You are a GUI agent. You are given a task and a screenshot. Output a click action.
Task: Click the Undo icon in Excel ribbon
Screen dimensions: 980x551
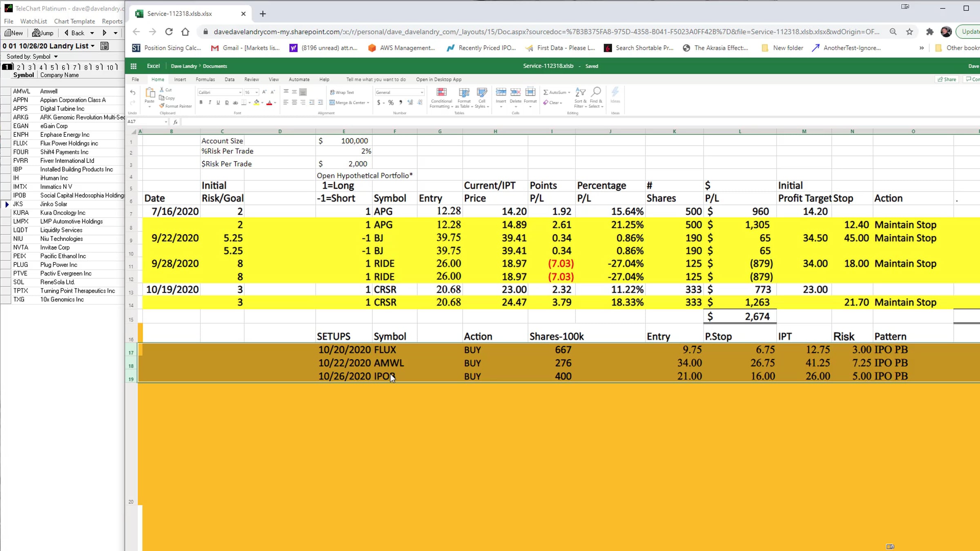133,93
